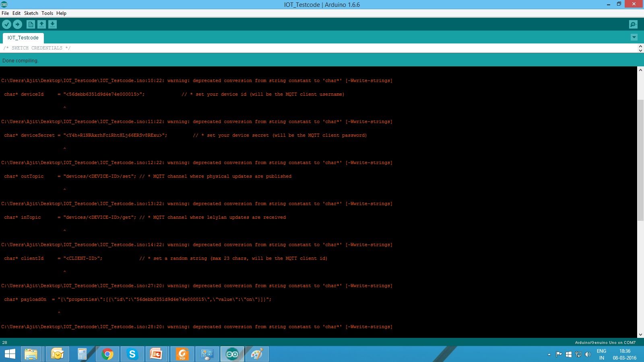Screen dimensions: 644x362
Task: Open the orange PDF app in taskbar
Action: click(x=182, y=354)
